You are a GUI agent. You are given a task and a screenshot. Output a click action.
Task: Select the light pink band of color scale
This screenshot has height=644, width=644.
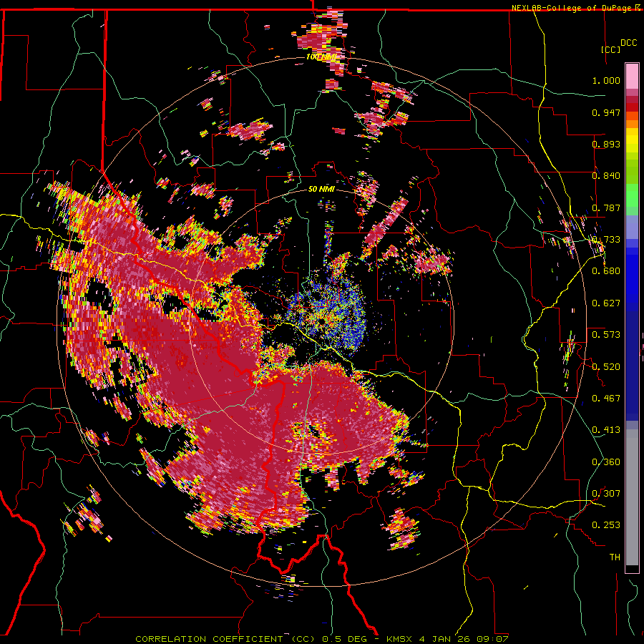tap(632, 77)
